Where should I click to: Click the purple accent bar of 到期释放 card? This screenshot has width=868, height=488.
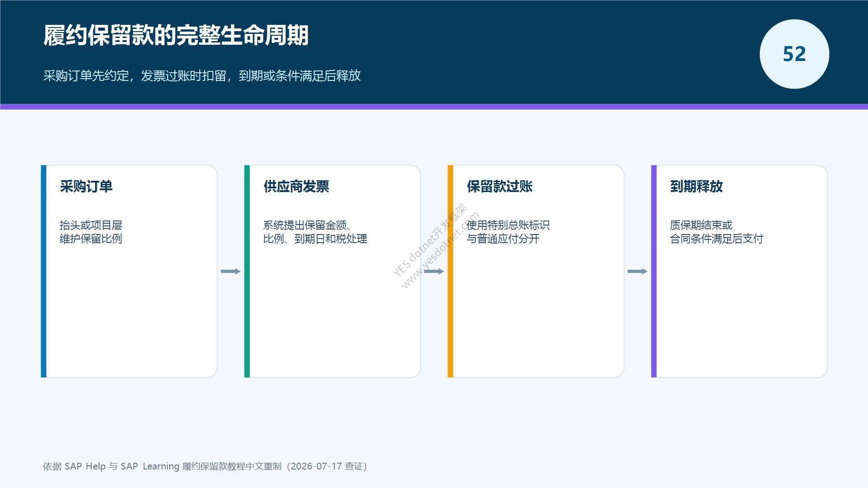(x=654, y=271)
